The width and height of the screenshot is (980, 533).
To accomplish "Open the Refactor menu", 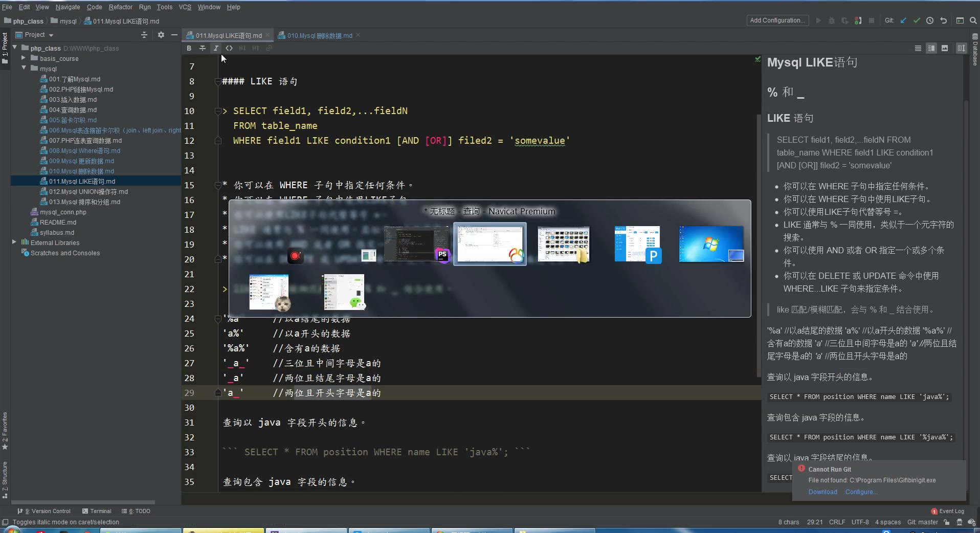I will point(121,7).
